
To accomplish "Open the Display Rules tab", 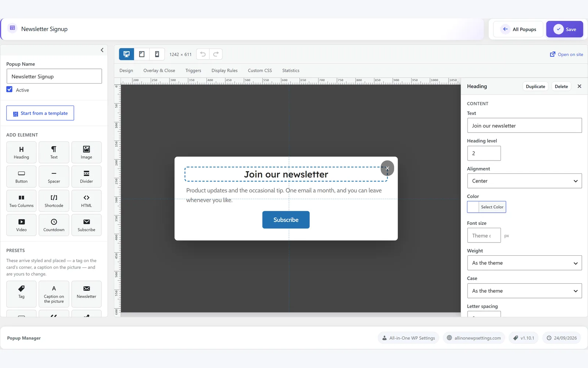I will point(225,71).
